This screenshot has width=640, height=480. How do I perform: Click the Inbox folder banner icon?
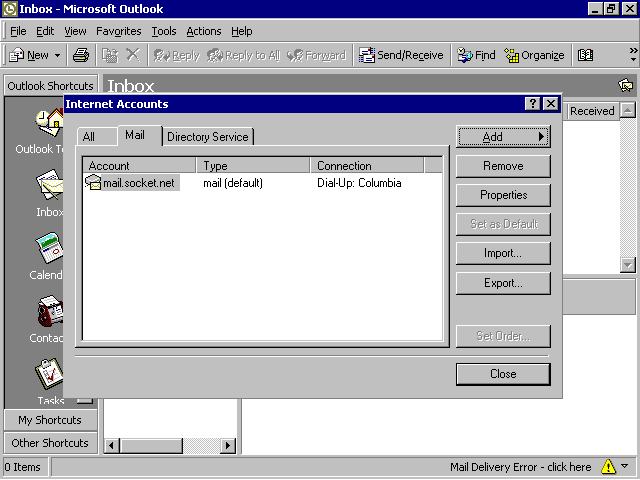[626, 85]
